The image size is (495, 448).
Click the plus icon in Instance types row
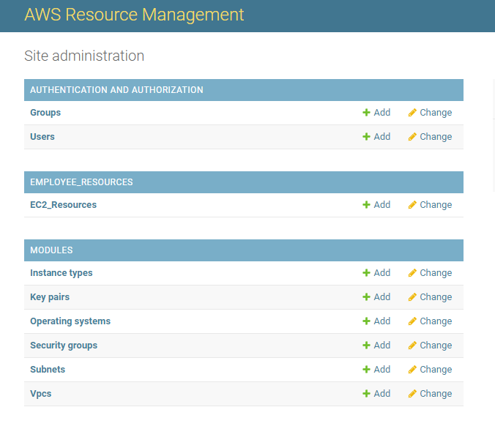pos(366,273)
